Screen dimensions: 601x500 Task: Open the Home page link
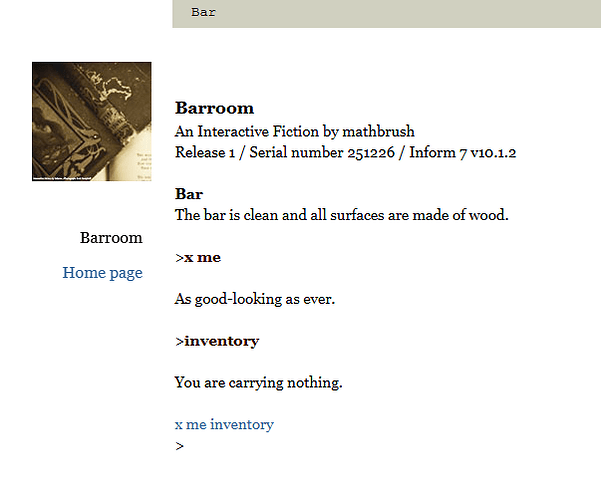[x=102, y=273]
